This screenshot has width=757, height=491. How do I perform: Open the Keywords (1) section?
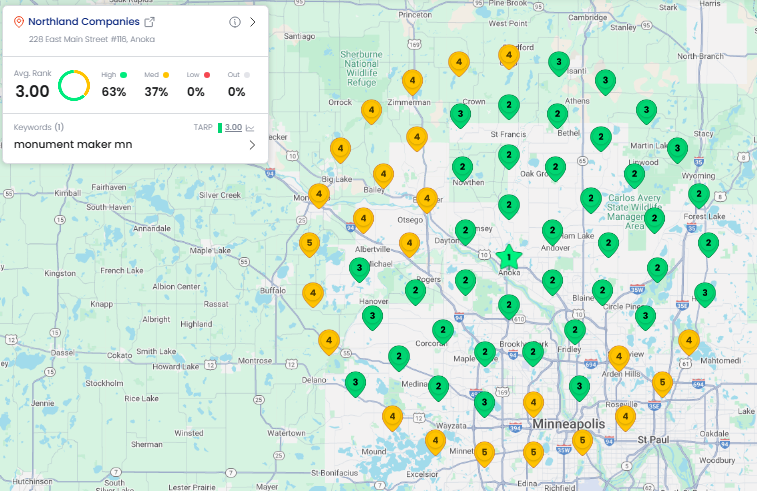coord(39,127)
